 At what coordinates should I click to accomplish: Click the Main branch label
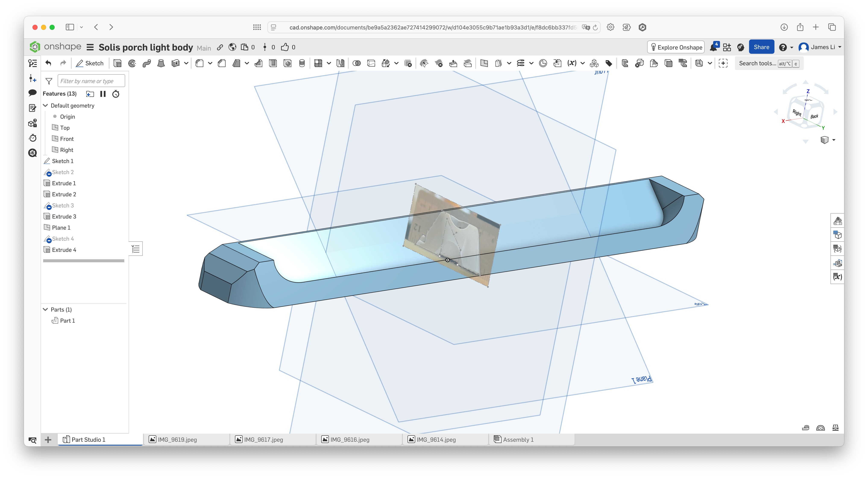(204, 48)
